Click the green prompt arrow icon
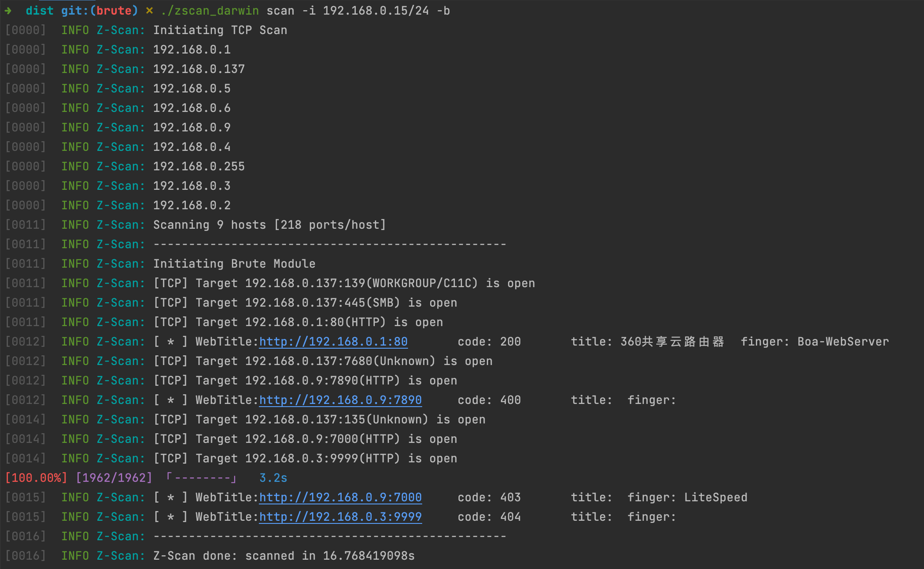 point(9,10)
